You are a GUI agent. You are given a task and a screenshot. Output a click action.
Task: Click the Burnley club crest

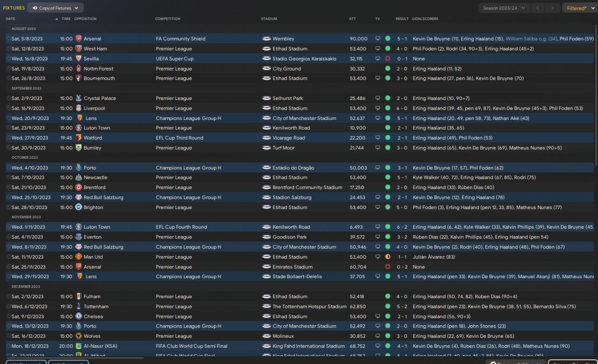coord(78,148)
